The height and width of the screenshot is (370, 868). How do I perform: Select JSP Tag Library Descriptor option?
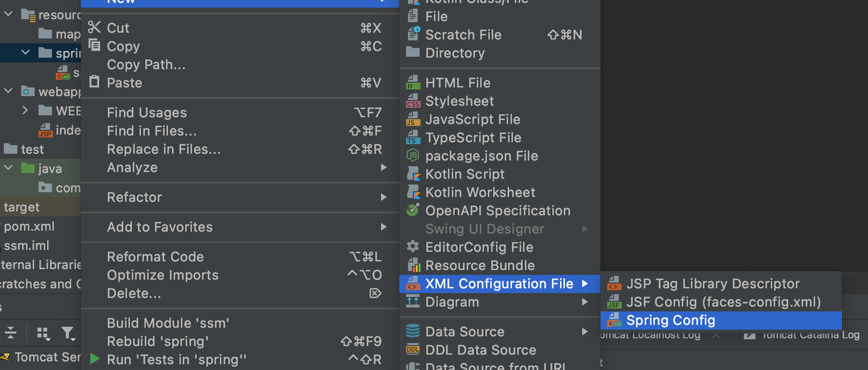713,284
